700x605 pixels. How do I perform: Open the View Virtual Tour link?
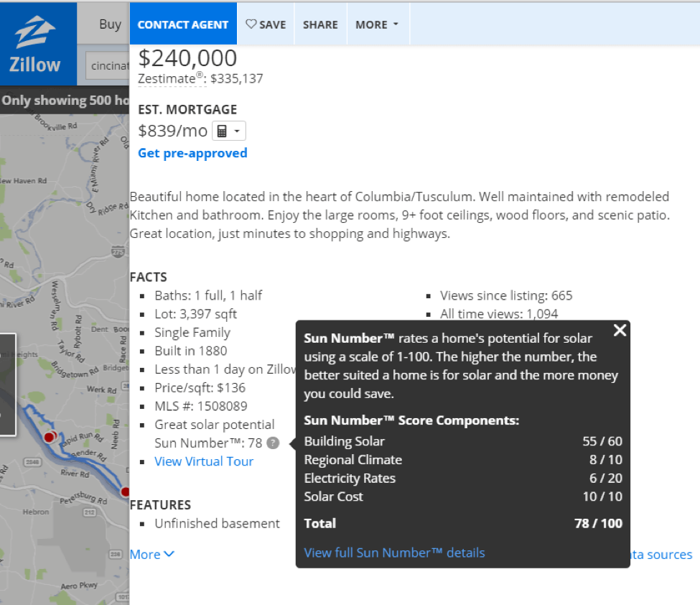(x=204, y=461)
